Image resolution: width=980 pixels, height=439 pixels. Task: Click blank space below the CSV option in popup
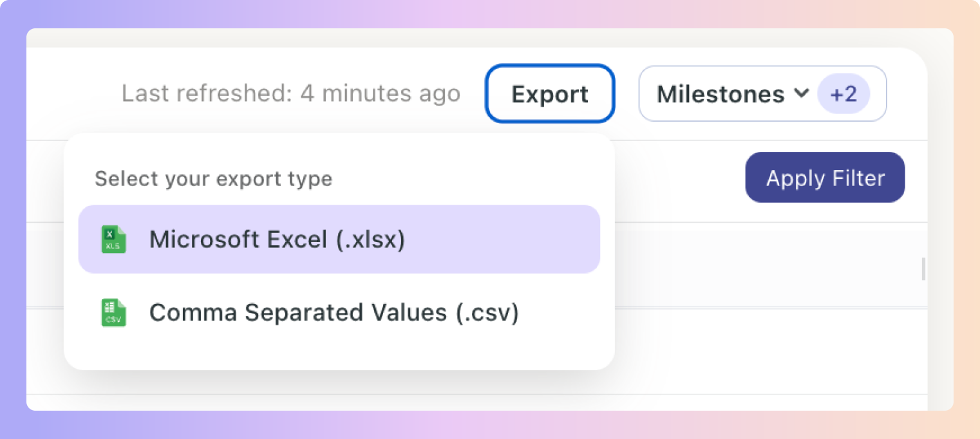[339, 358]
